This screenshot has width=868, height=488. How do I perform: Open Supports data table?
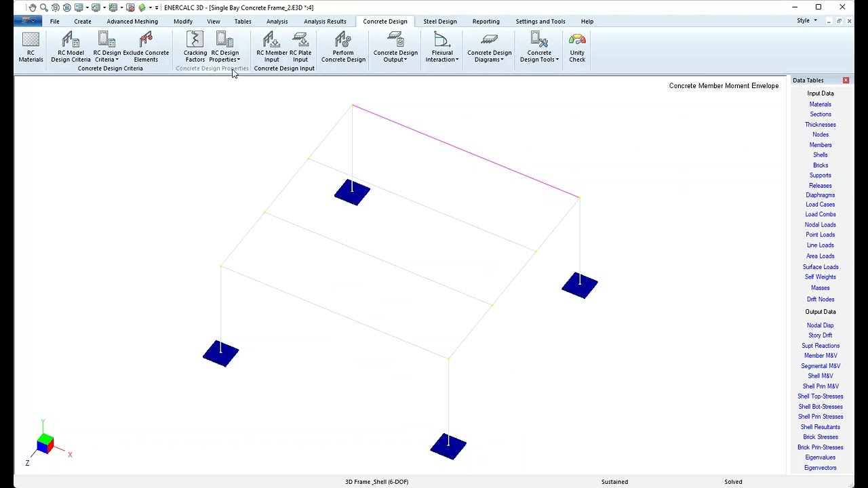(820, 176)
